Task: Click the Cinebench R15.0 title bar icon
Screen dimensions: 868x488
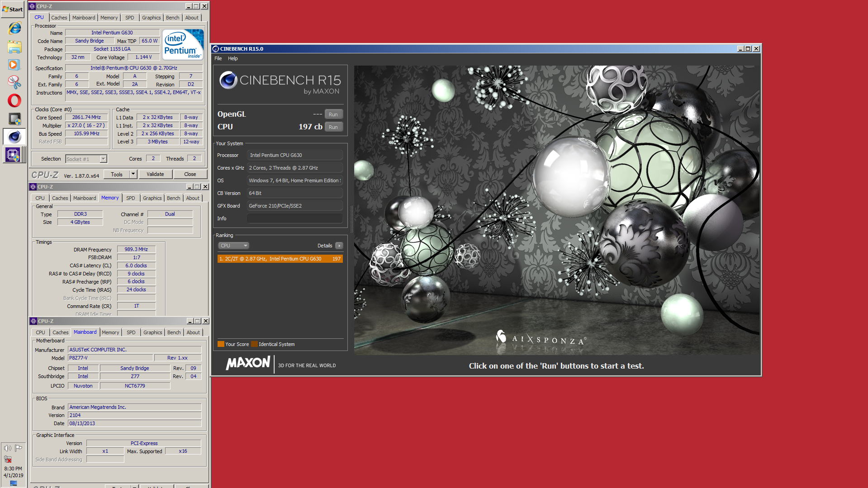Action: pyautogui.click(x=216, y=49)
